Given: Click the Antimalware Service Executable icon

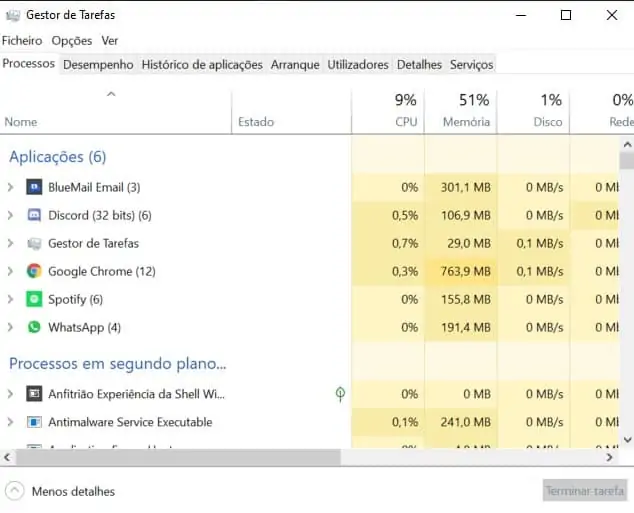Looking at the screenshot, I should click(x=34, y=422).
